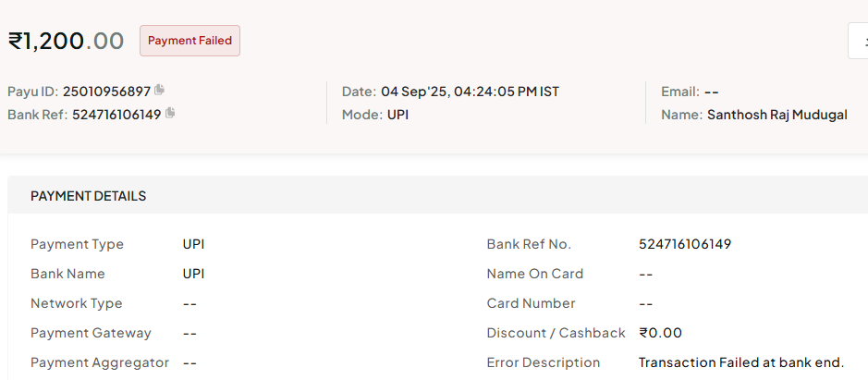Screen dimensions: 868x380
Task: Select the header Bank Ref value 524716106149
Action: pyautogui.click(x=116, y=115)
